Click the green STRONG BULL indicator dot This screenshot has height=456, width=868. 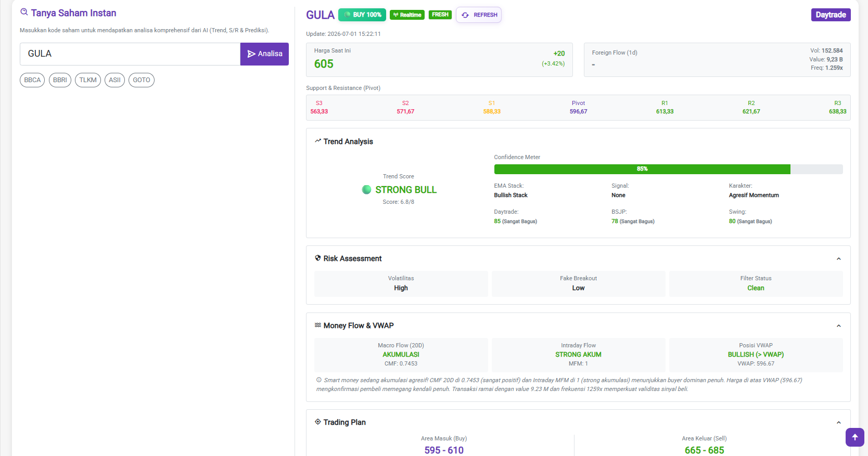point(366,190)
